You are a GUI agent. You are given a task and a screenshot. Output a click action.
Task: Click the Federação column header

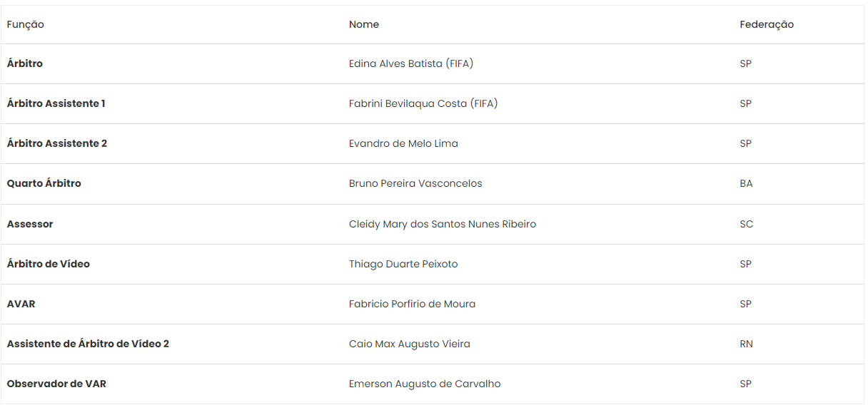tap(767, 24)
